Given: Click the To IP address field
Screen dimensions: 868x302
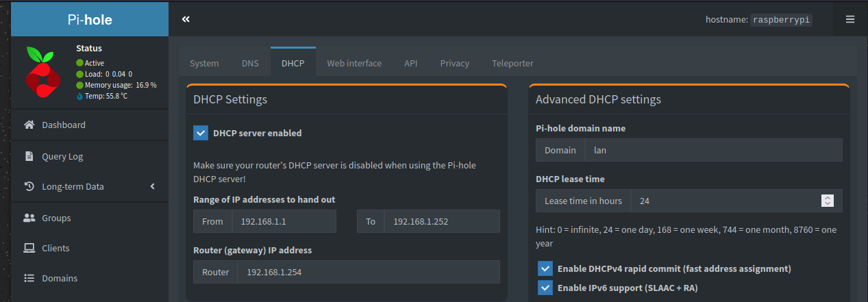Looking at the screenshot, I should 442,221.
